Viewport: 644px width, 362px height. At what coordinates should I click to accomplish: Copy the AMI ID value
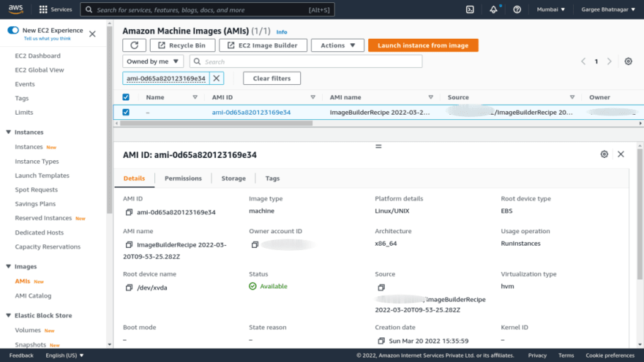(x=129, y=212)
